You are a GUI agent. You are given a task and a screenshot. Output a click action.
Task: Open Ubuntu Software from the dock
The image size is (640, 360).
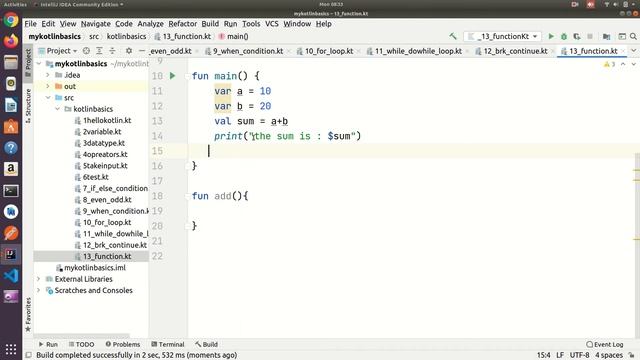pos(11,127)
